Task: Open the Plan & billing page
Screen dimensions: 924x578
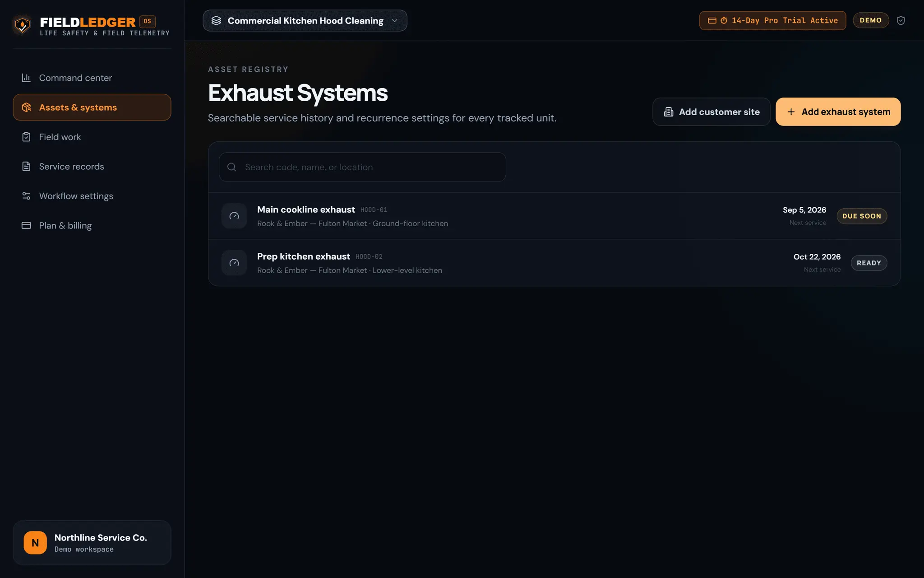Action: click(92, 225)
